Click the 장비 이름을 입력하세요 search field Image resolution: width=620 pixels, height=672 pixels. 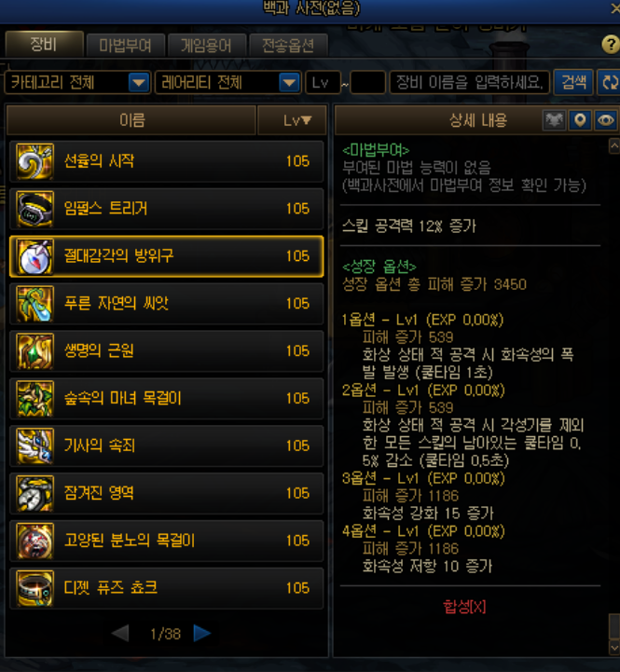470,82
